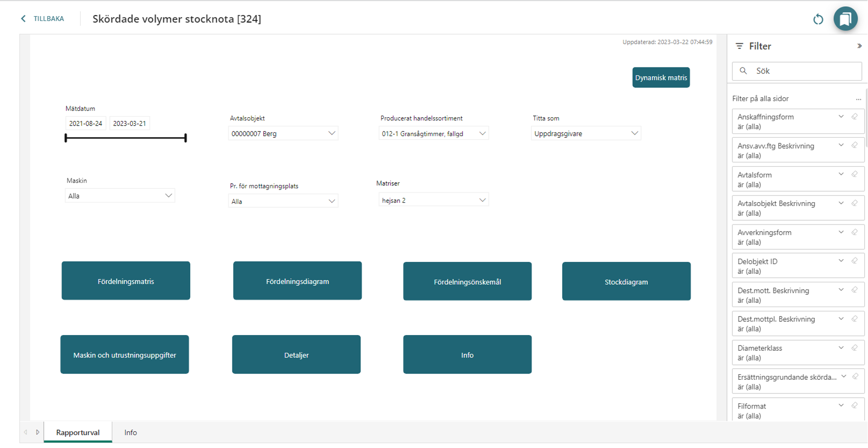Click the TILLBAKA link

[49, 19]
